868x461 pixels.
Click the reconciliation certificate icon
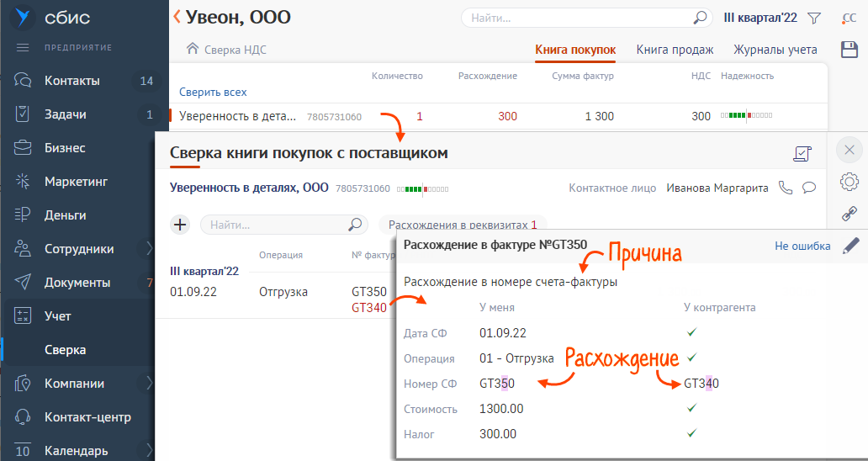click(802, 154)
